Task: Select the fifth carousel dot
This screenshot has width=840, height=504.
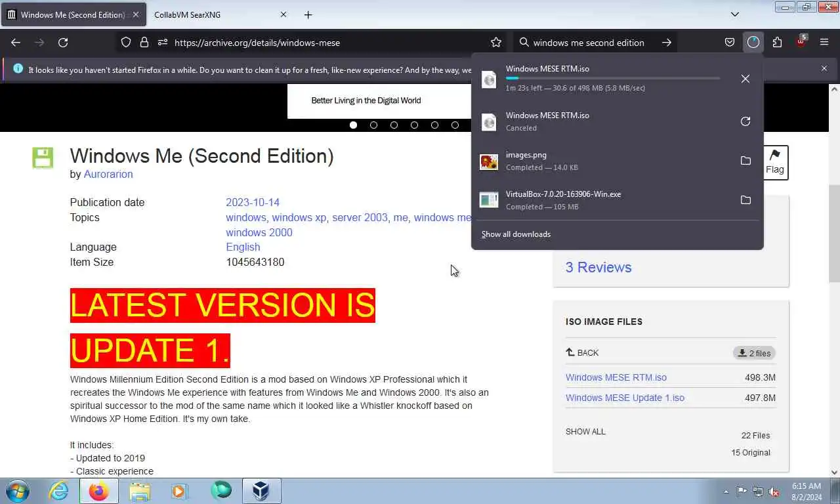Action: point(434,125)
